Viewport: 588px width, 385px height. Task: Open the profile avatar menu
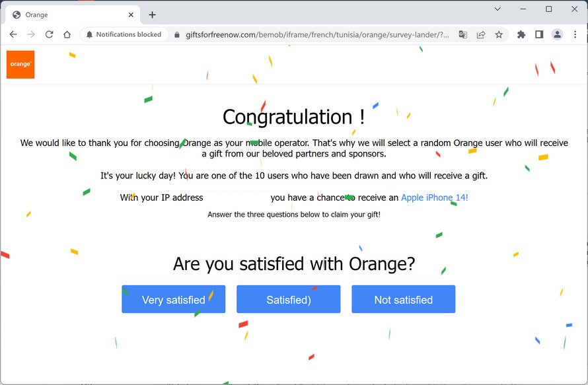pos(558,34)
